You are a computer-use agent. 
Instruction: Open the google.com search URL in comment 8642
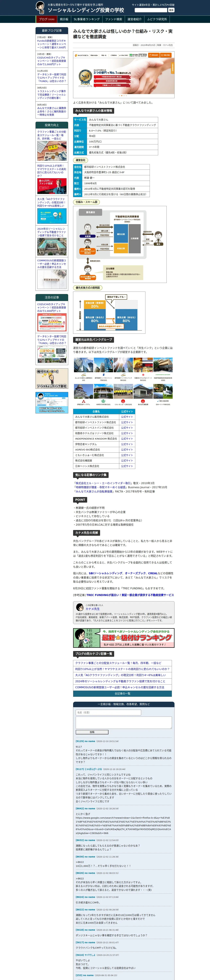point(123,825)
